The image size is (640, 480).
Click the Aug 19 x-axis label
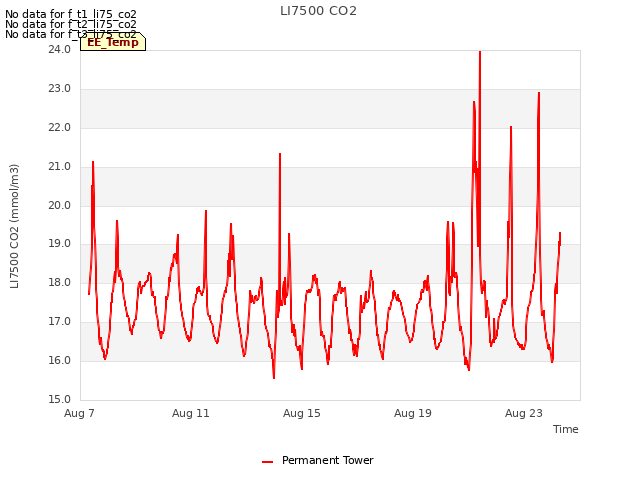tap(413, 413)
